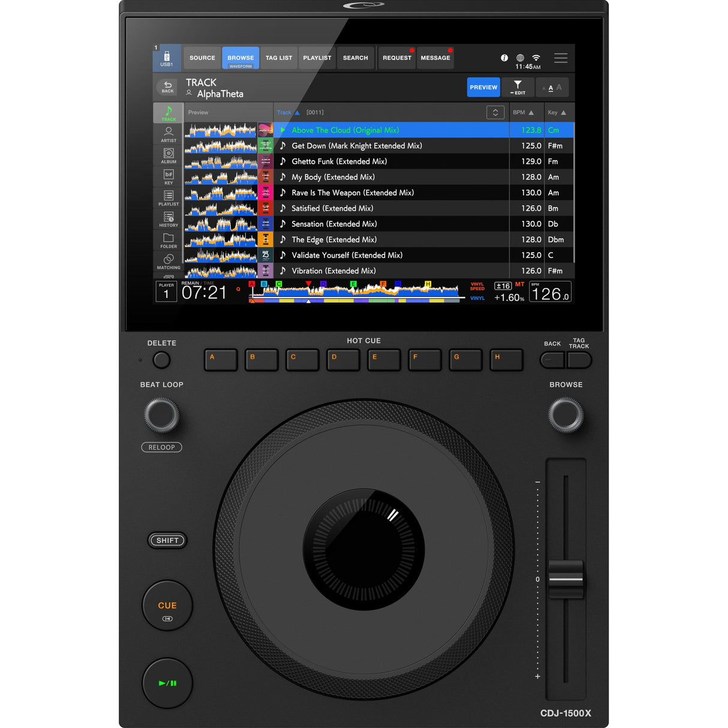Open the filter EDIT button

coord(518,87)
